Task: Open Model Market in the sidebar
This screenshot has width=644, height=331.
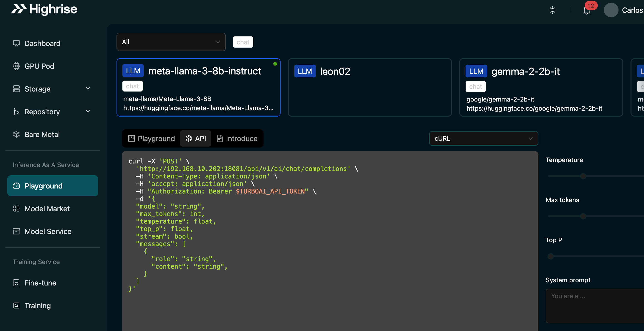Action: [53, 209]
